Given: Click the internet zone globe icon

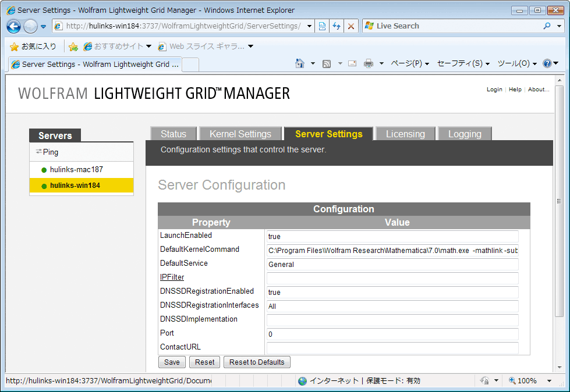Looking at the screenshot, I should click(x=302, y=381).
